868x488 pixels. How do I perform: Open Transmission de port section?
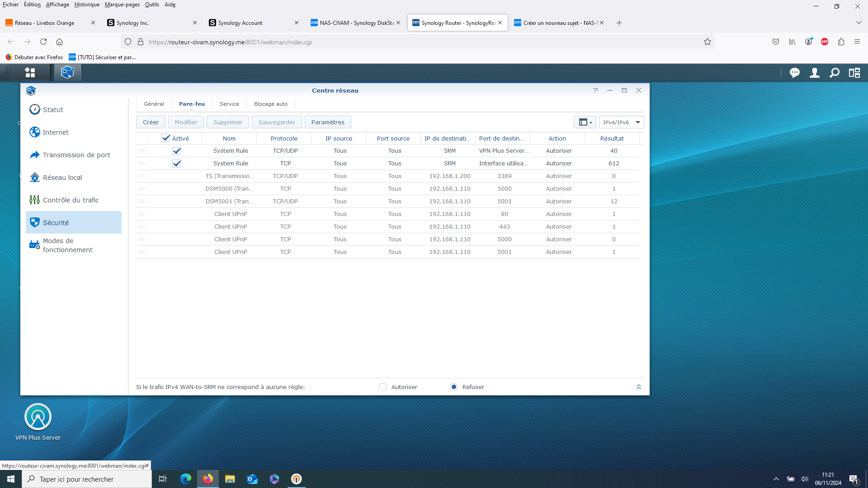(x=76, y=155)
